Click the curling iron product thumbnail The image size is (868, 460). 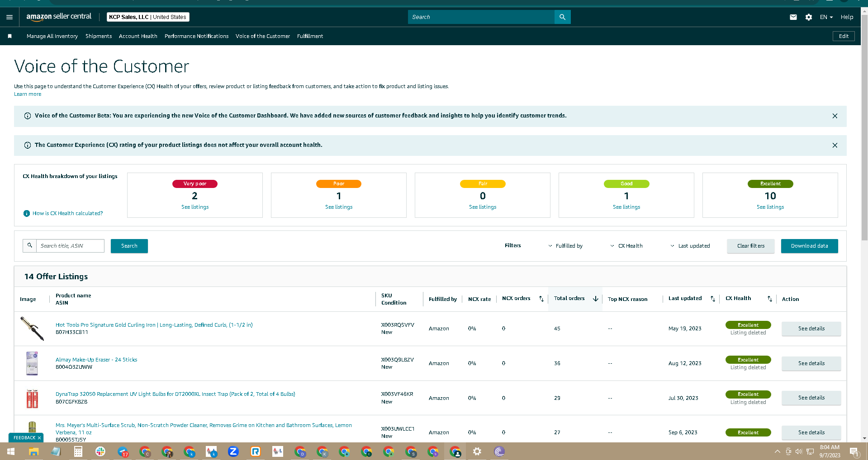pos(32,329)
